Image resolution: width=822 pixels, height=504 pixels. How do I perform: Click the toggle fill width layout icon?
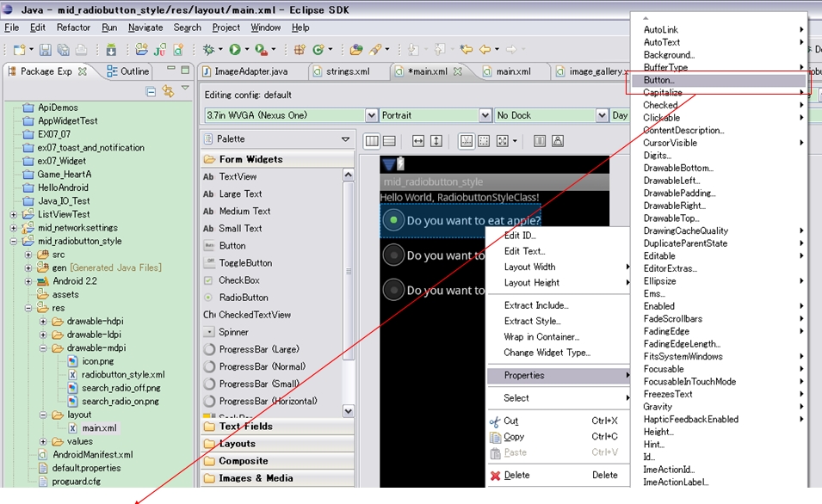coord(417,141)
